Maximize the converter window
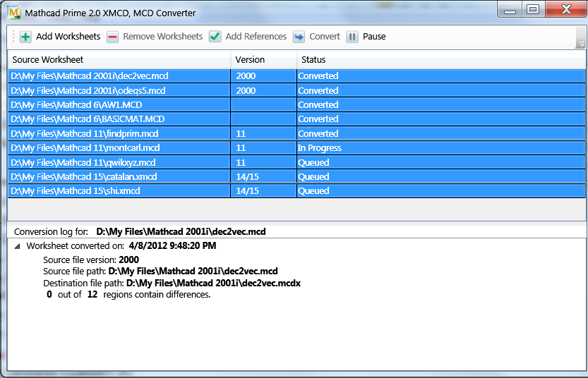The width and height of the screenshot is (588, 378). click(533, 9)
